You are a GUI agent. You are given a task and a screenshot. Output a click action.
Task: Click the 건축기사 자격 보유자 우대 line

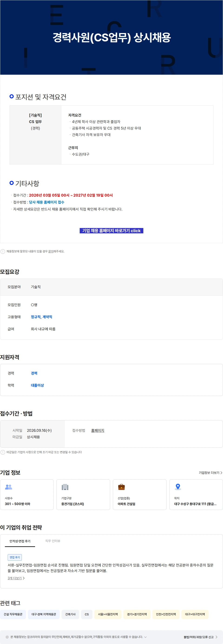coord(91,134)
